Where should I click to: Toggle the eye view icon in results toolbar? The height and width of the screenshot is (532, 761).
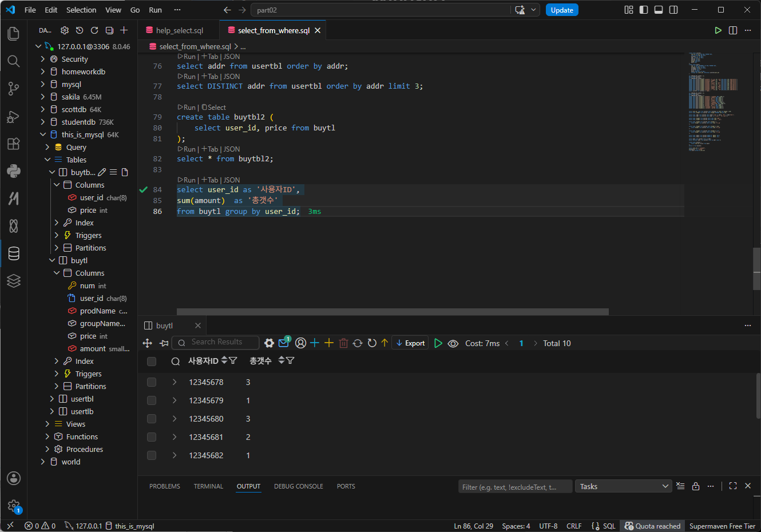[x=453, y=343]
